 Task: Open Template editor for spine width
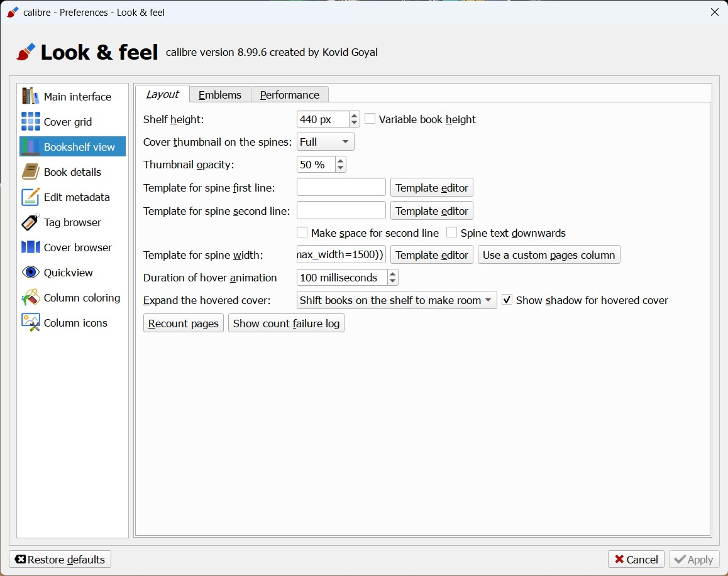432,255
